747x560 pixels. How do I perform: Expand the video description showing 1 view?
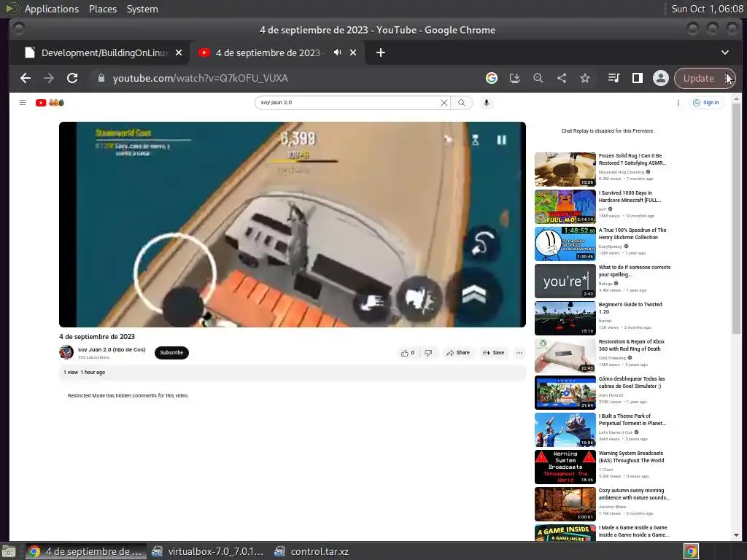pos(293,373)
